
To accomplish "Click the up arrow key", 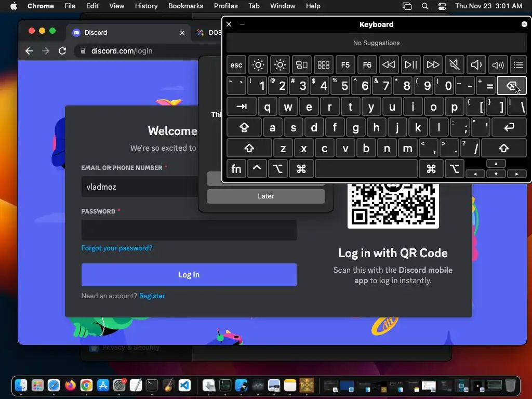I will pyautogui.click(x=496, y=164).
